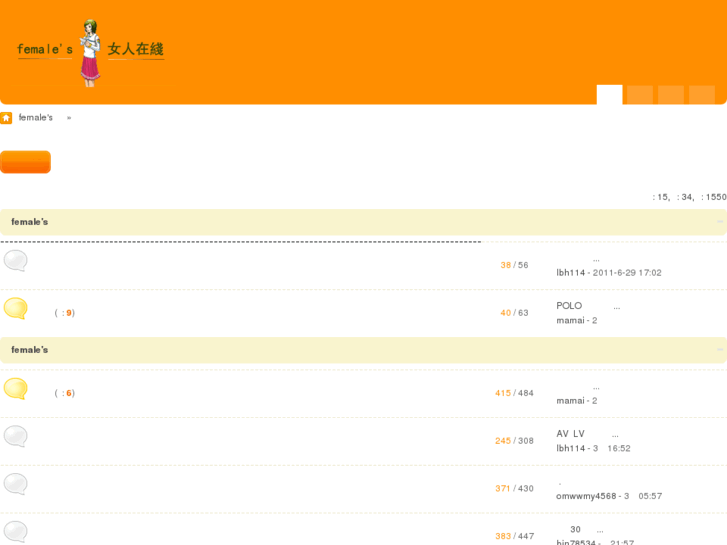Open the female's breadcrumb link
Screen dimensions: 727x545
click(36, 118)
